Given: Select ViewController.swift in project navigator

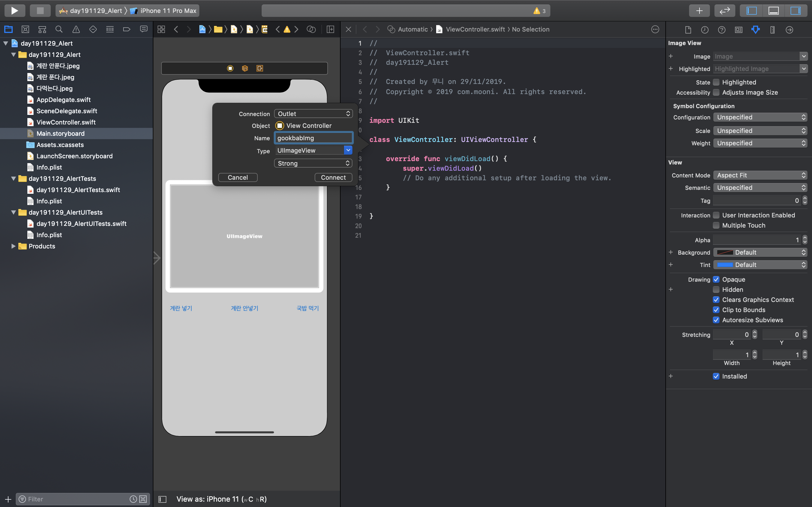Looking at the screenshot, I should [66, 123].
